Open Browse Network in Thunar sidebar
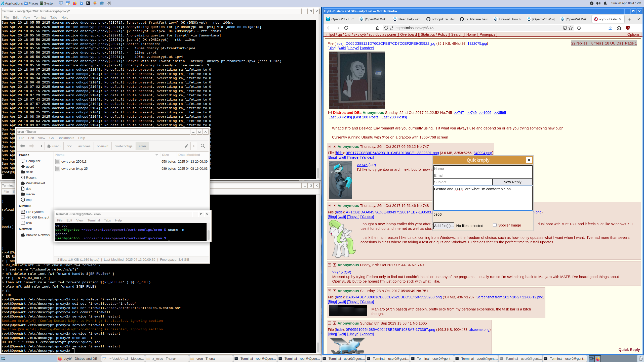The image size is (644, 362). click(35, 235)
